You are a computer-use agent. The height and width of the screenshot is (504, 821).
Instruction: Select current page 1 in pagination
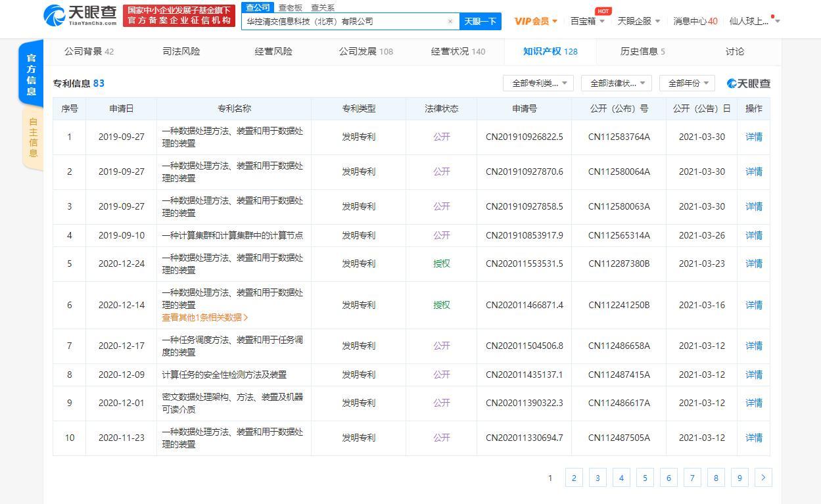coord(550,478)
